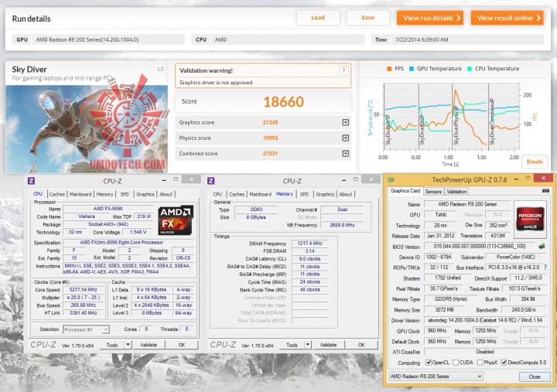This screenshot has height=392, width=557.
Task: Click the AMD FX processor logo in CPU-Z
Action: pyautogui.click(x=176, y=220)
